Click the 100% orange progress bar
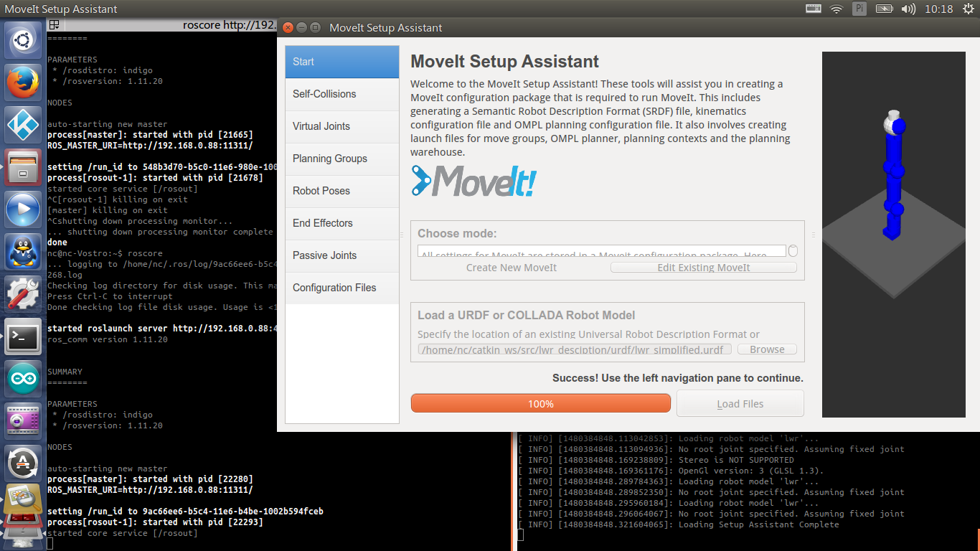 point(540,403)
